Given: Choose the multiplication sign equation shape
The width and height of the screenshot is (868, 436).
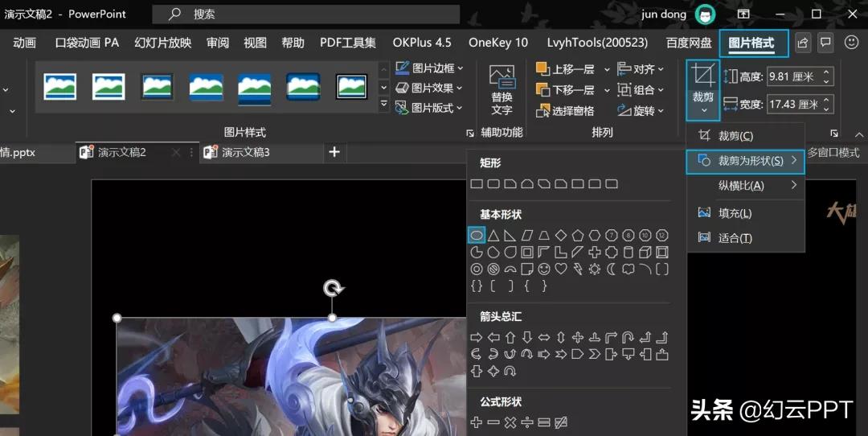Looking at the screenshot, I should point(510,422).
